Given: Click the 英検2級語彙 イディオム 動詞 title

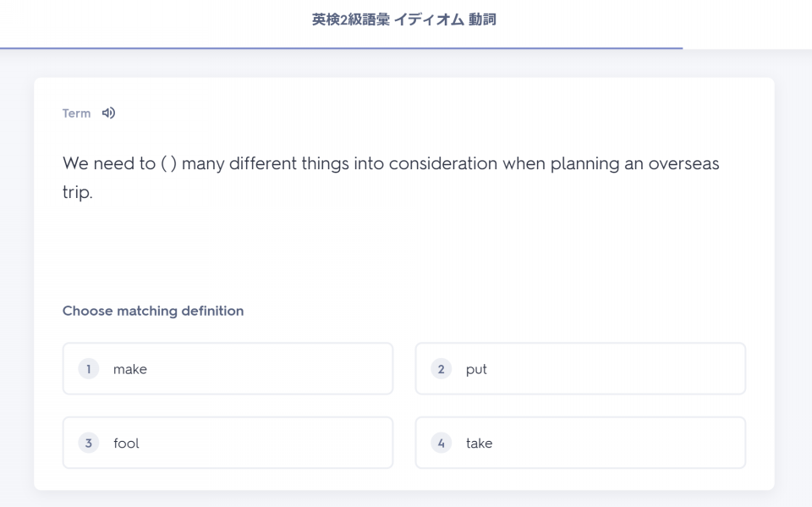Looking at the screenshot, I should point(404,19).
